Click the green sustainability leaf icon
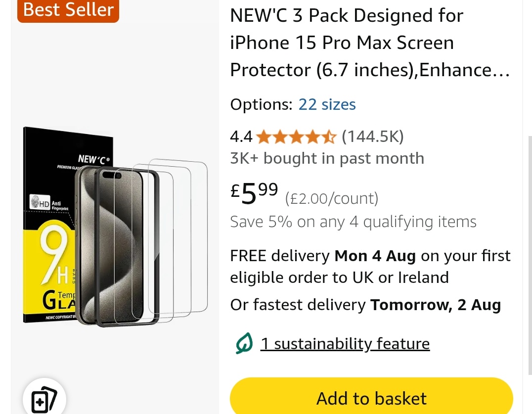Screen dimensions: 532x414 [244, 343]
